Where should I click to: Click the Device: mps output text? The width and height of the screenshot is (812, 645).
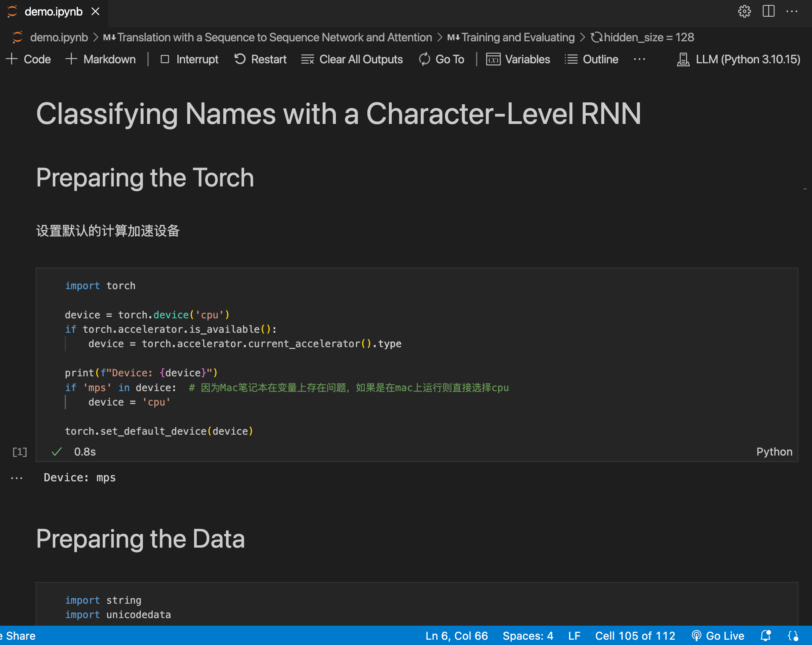[x=80, y=477]
